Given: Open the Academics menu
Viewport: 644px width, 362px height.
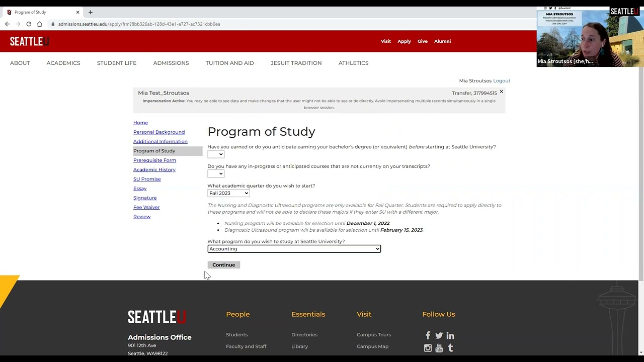Looking at the screenshot, I should click(63, 63).
